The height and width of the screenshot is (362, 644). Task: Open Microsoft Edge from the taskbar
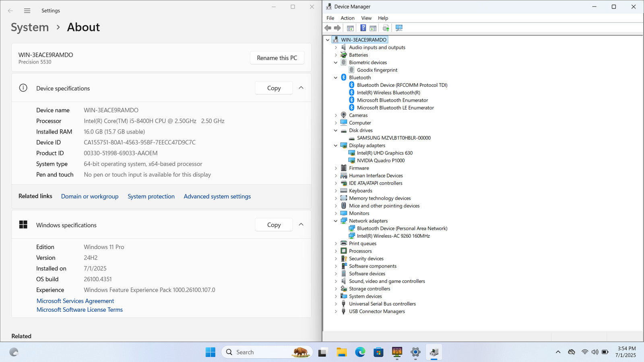pyautogui.click(x=360, y=352)
